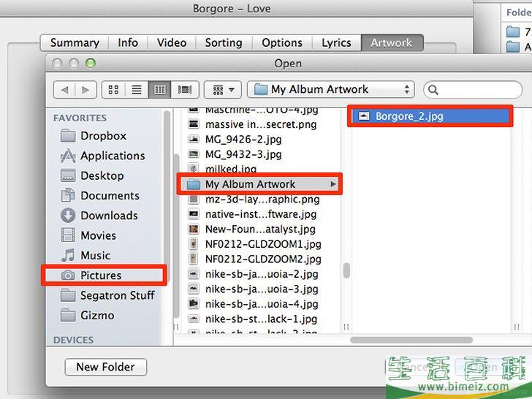The image size is (532, 399).
Task: Click the sidebar vertical scrollbar
Action: [167, 197]
